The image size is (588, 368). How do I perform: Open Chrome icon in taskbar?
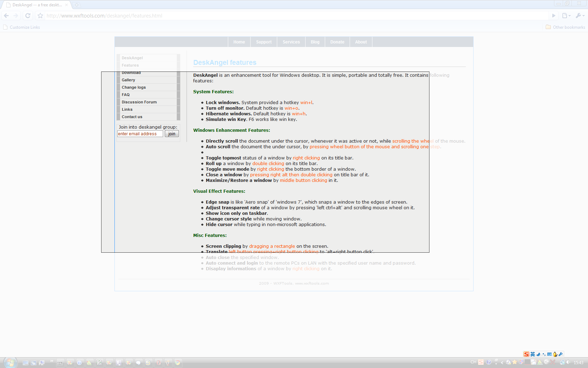point(178,363)
